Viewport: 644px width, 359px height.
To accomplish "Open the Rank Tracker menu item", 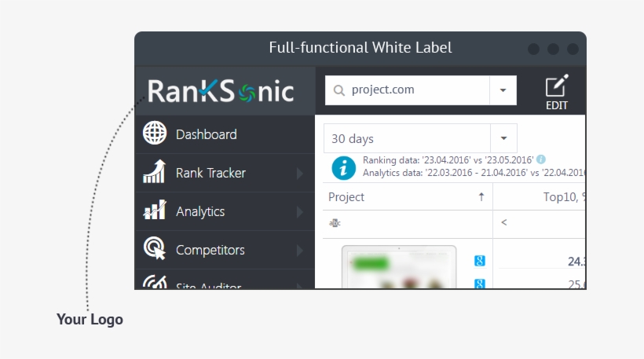I will coord(225,173).
